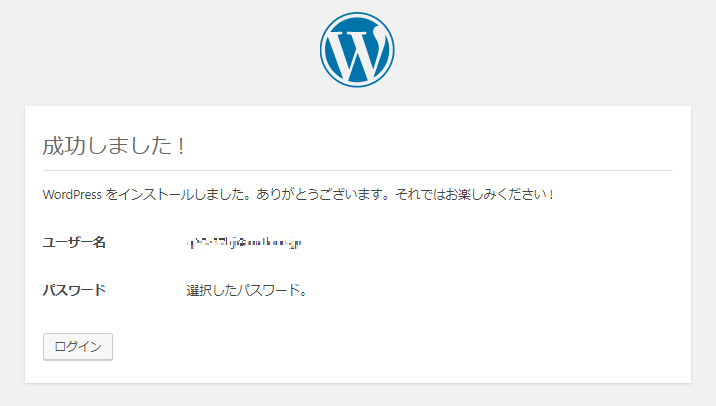
Task: Click gray background left of WordPress logo
Action: coord(150,51)
